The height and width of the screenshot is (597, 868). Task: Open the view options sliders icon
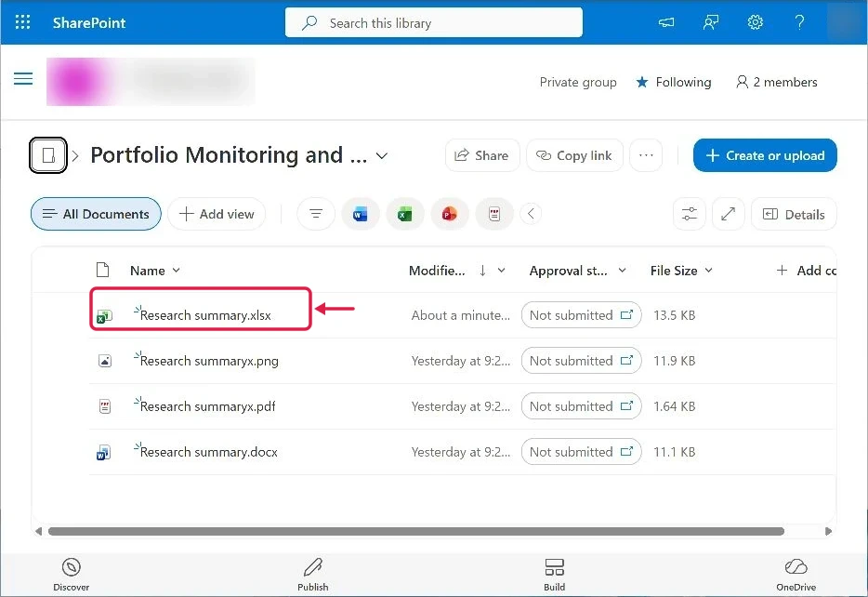pyautogui.click(x=690, y=214)
